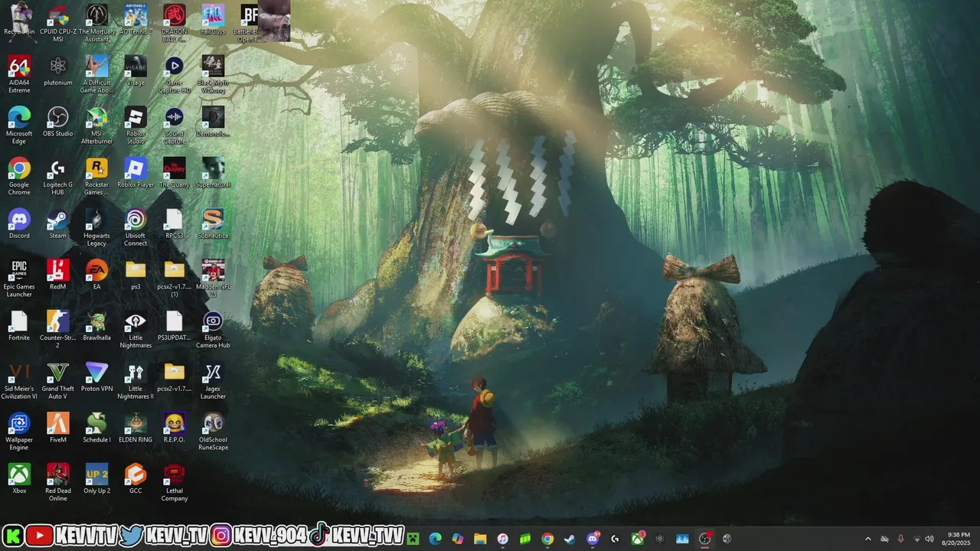Click the ELDEN RING desktop icon
Screen dimensions: 980x551
click(136, 429)
